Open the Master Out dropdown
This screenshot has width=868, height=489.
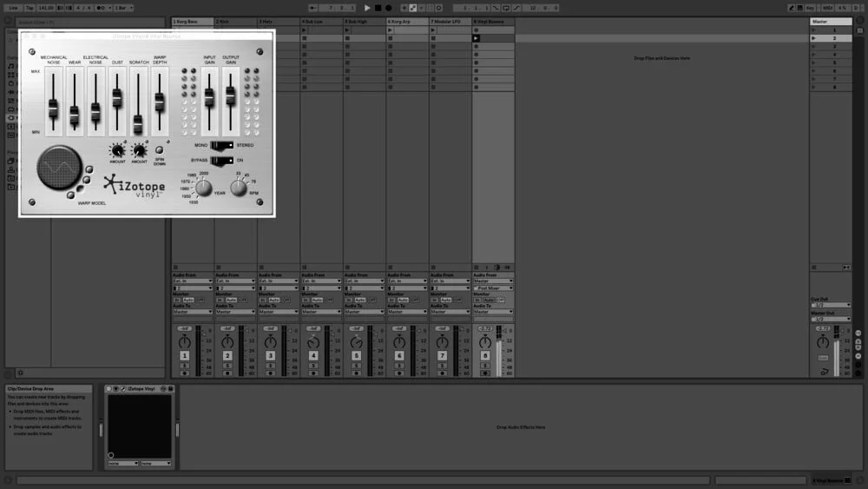pos(831,319)
